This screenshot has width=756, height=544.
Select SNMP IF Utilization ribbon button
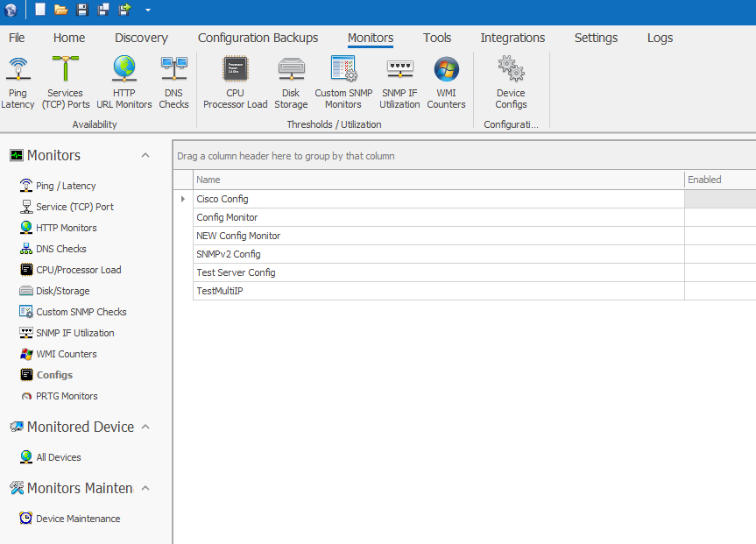coord(399,82)
